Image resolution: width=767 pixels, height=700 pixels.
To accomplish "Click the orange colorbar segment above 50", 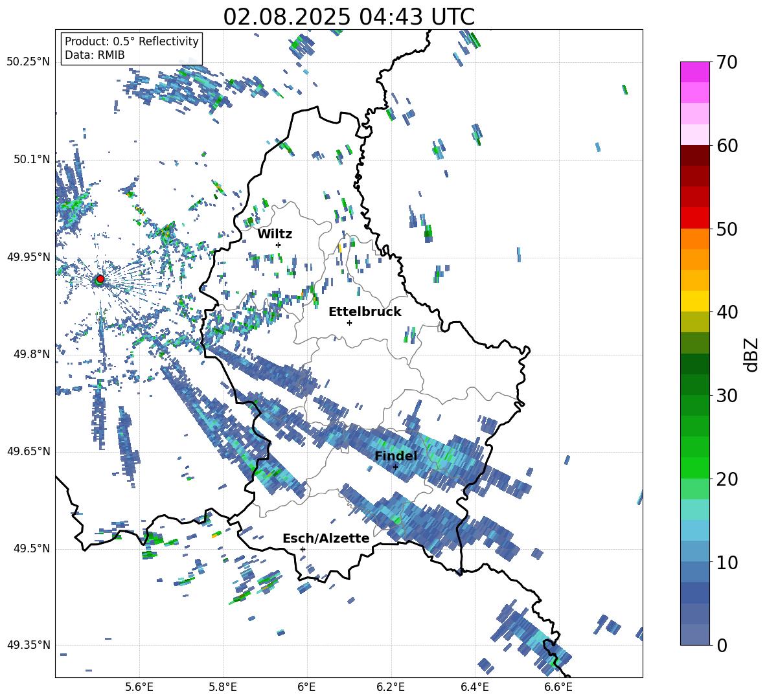I will [x=694, y=238].
